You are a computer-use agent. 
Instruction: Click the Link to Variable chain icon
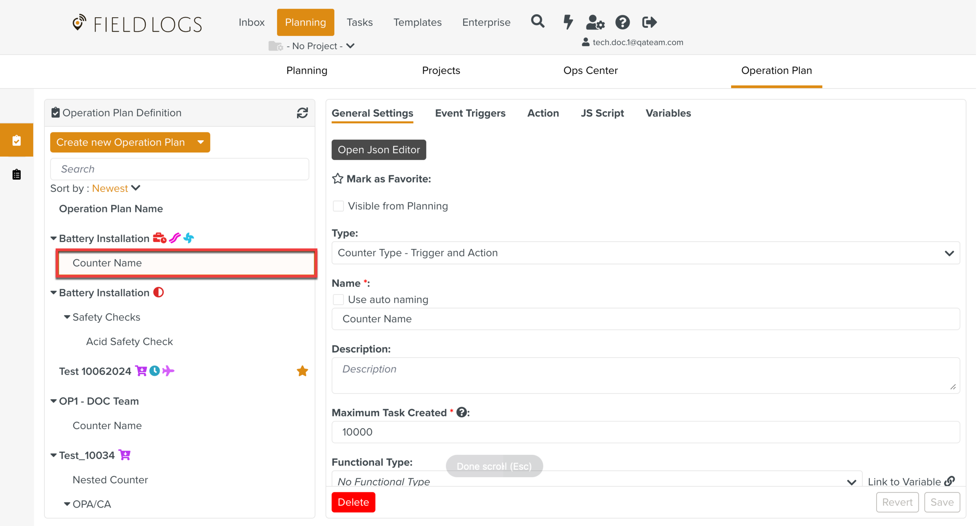pyautogui.click(x=949, y=481)
